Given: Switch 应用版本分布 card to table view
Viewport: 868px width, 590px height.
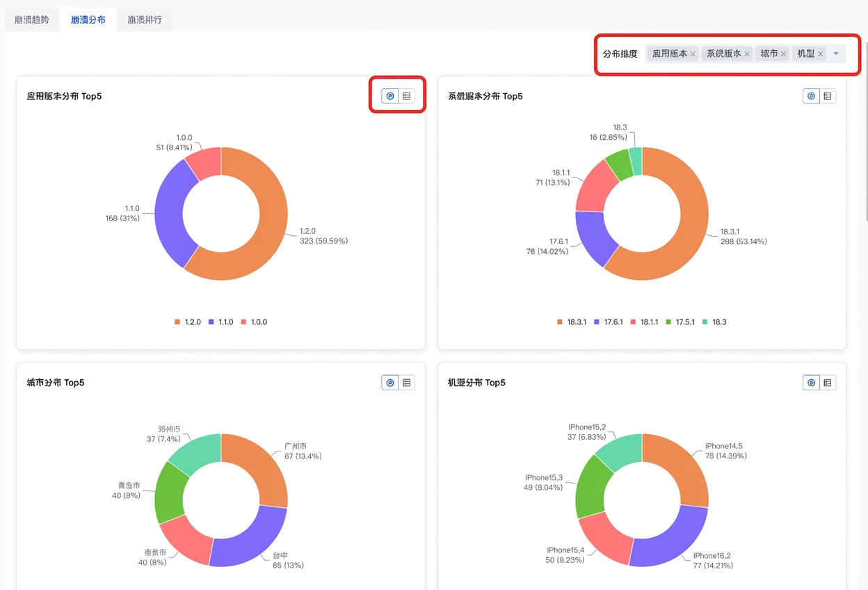Looking at the screenshot, I should pos(407,96).
